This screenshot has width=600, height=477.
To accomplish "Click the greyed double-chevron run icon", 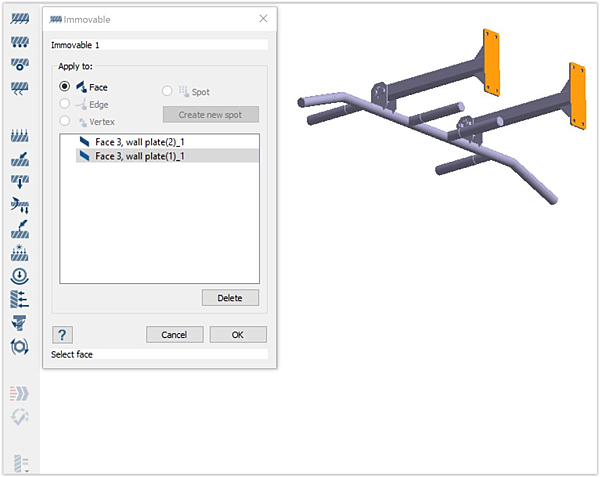I will point(20,393).
